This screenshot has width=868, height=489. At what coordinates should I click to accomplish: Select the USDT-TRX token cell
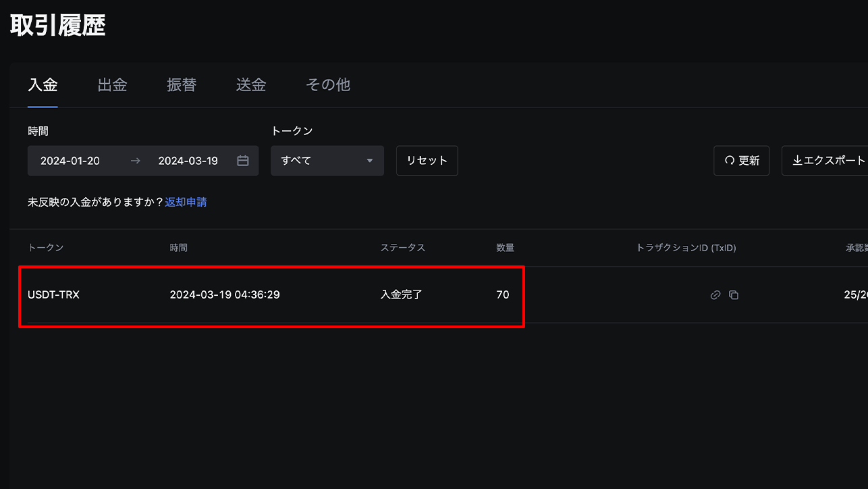click(53, 295)
